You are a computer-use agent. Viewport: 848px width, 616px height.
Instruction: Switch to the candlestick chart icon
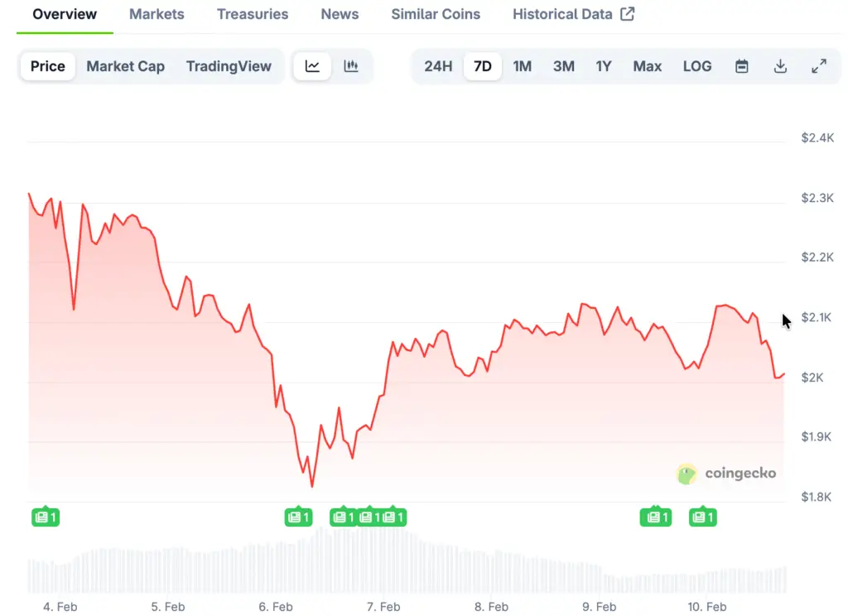coord(351,66)
